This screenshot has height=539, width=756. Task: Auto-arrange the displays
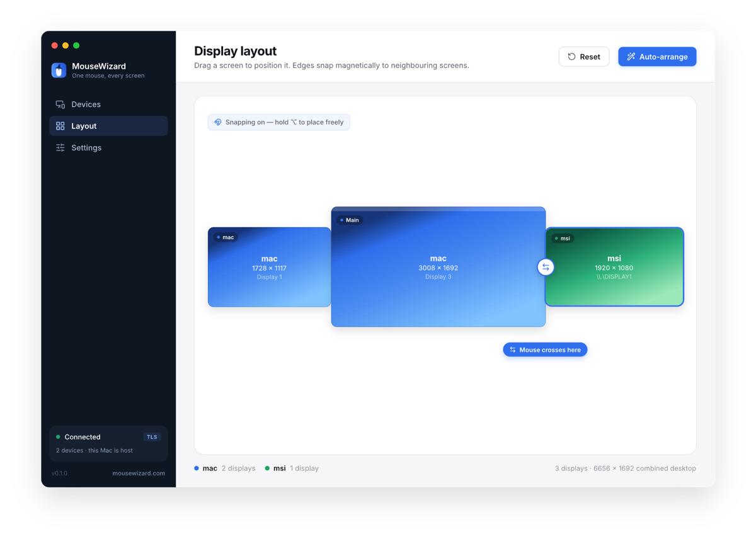tap(657, 57)
